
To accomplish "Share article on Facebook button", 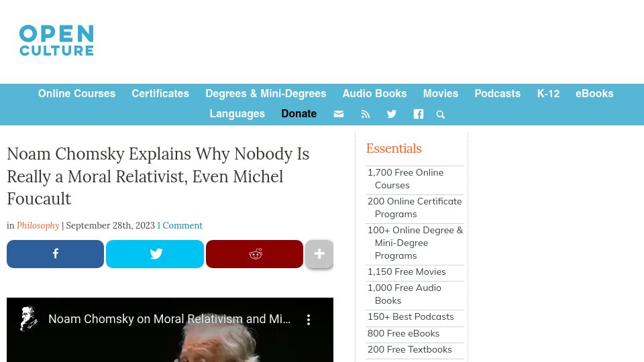I will click(x=55, y=254).
